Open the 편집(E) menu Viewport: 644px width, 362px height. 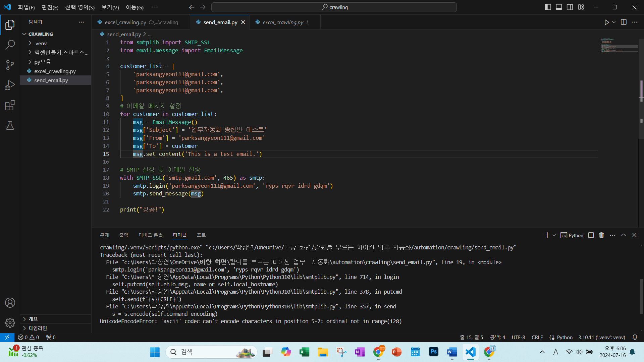coord(50,7)
